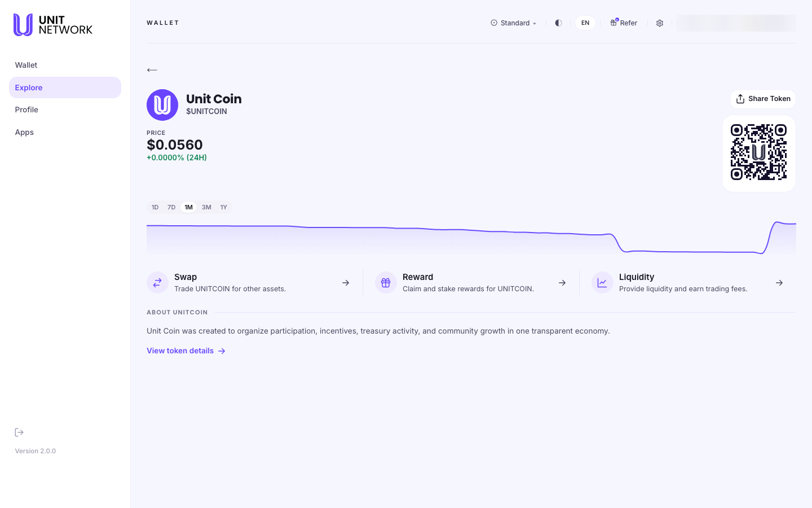Click Version 2.0.0 text

(x=36, y=451)
